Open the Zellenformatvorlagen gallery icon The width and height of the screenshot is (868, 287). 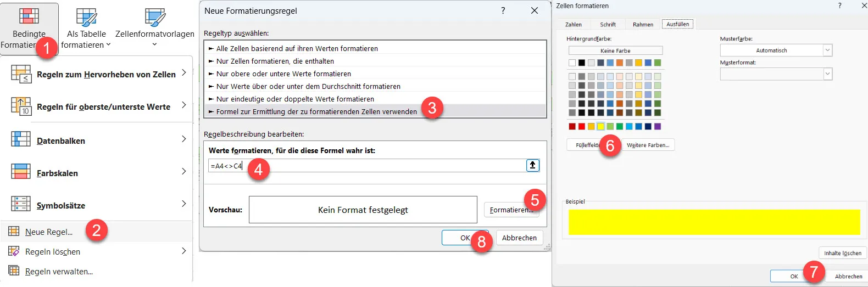coord(155,18)
